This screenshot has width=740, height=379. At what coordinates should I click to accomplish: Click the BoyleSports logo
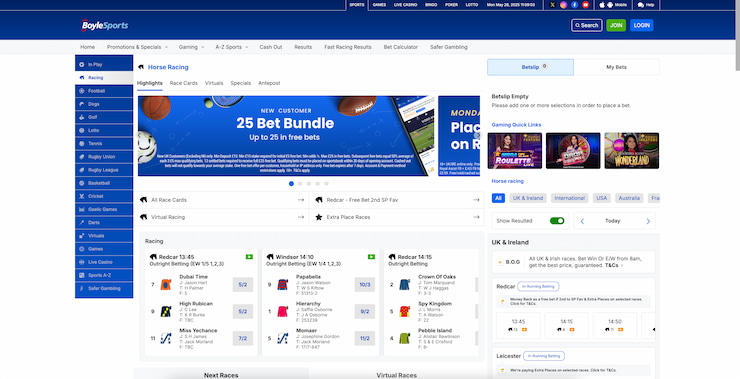pos(104,25)
